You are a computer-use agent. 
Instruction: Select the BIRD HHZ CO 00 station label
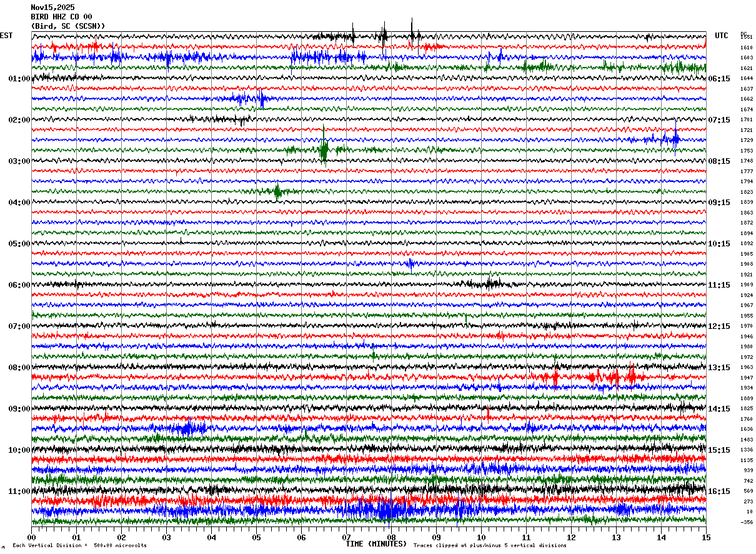click(61, 17)
